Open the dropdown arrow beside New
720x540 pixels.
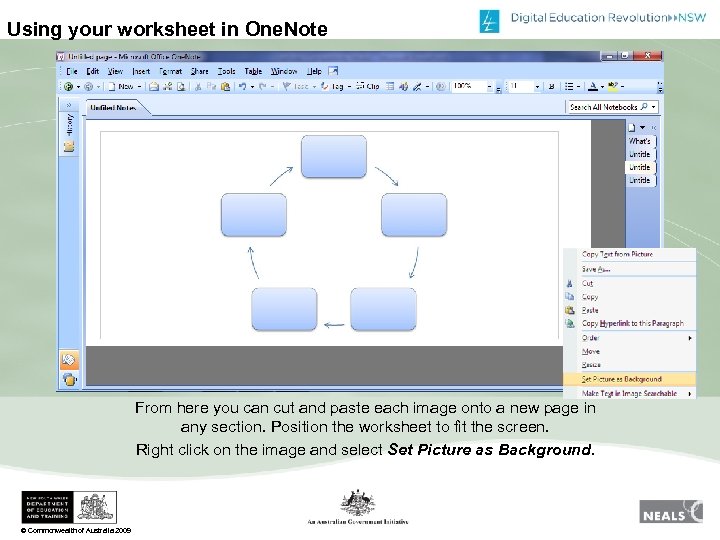coord(139,86)
